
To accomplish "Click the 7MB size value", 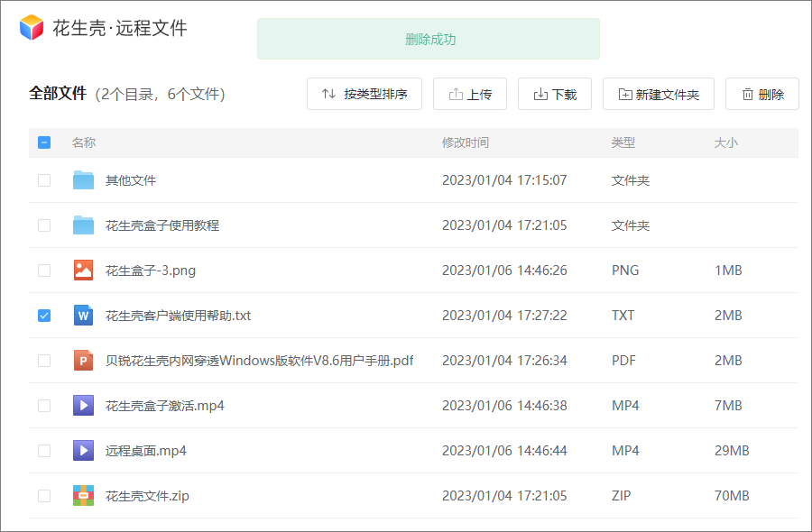I will (x=728, y=405).
